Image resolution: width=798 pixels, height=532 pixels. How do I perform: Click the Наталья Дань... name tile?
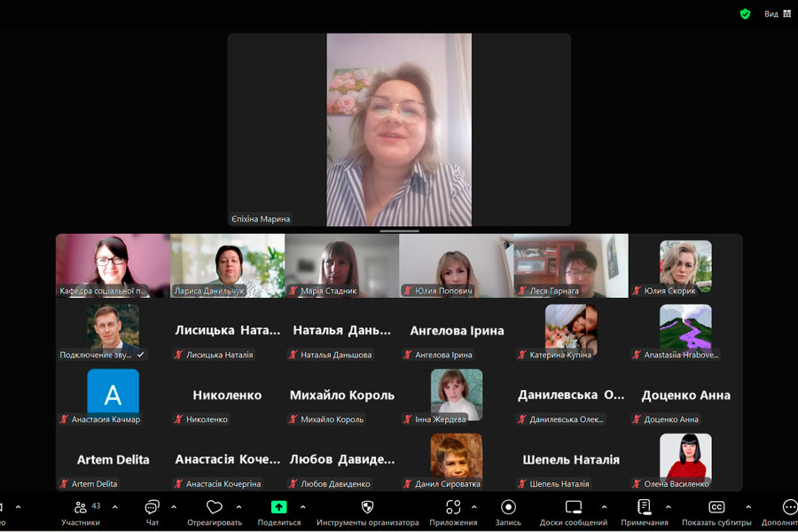point(342,331)
